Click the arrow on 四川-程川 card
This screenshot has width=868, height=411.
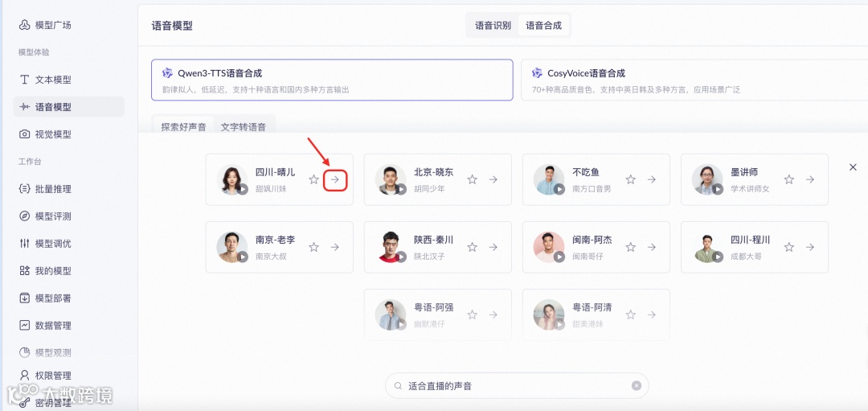point(810,247)
